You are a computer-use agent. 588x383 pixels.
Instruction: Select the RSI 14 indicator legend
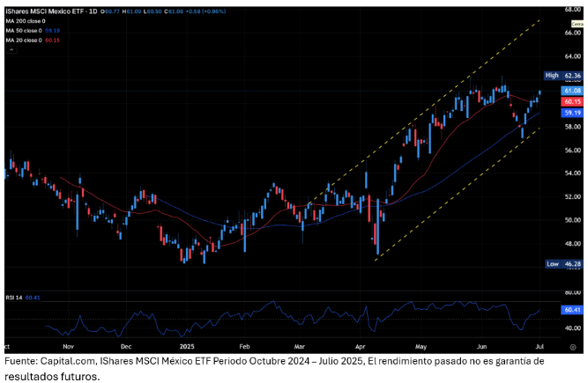click(x=23, y=298)
